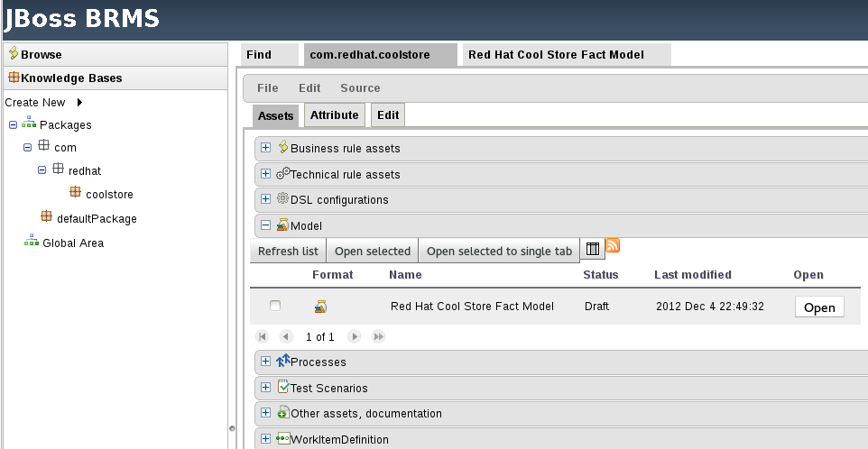Click the Global Area hierarchy icon
The image size is (868, 449).
point(32,241)
